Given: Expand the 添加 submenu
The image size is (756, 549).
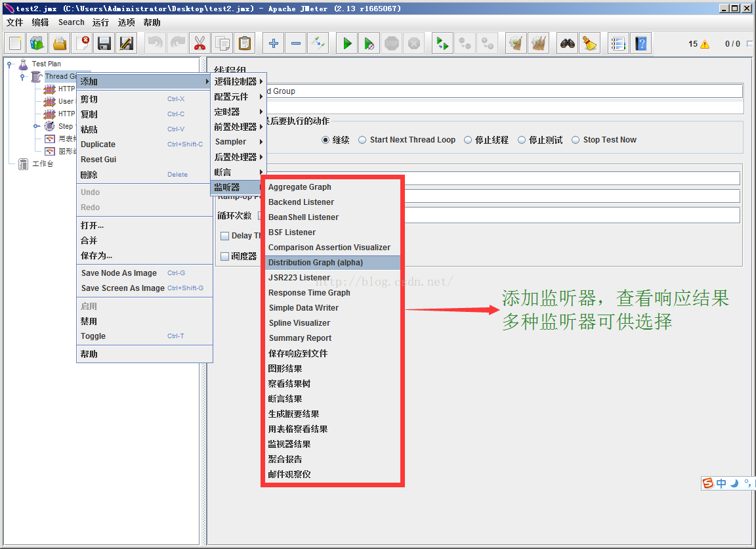Looking at the screenshot, I should click(x=144, y=81).
